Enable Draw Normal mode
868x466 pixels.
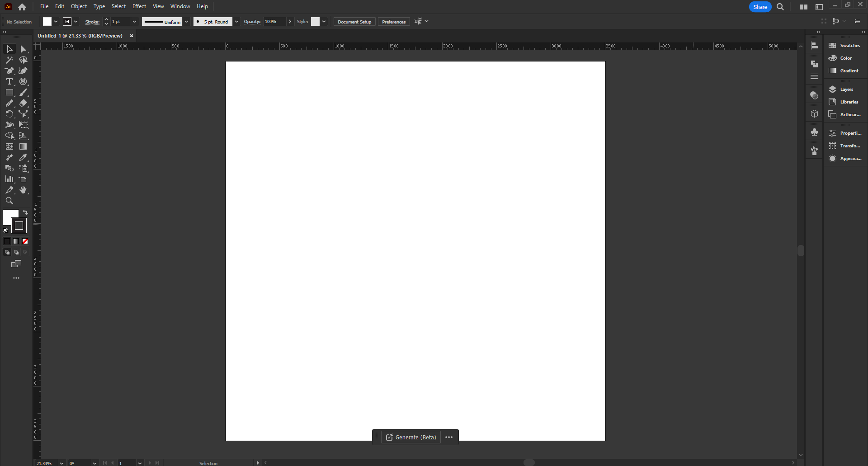(7, 252)
